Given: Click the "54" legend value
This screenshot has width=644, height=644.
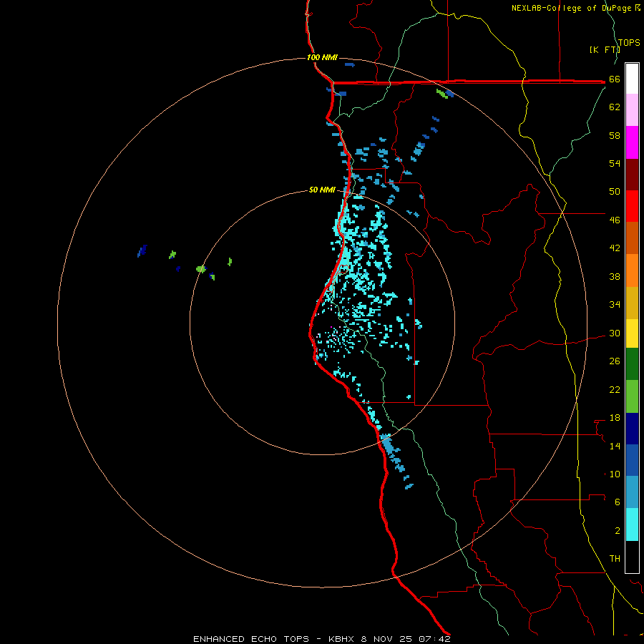Looking at the screenshot, I should tap(615, 163).
